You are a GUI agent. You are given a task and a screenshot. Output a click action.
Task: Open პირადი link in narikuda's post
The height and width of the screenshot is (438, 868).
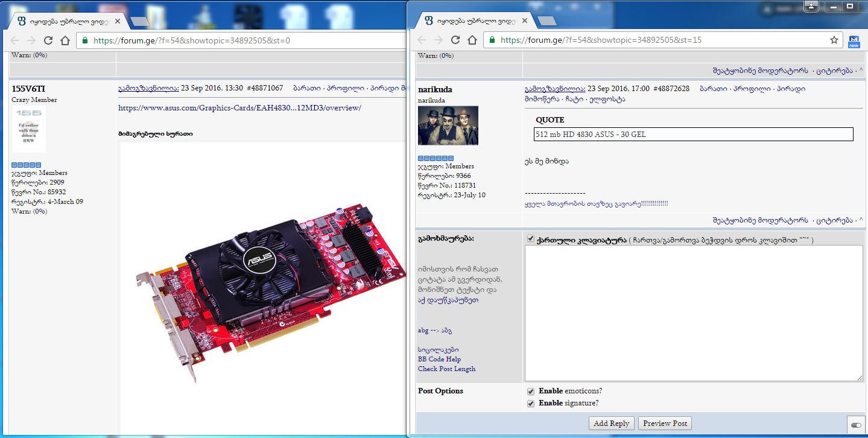pos(791,89)
